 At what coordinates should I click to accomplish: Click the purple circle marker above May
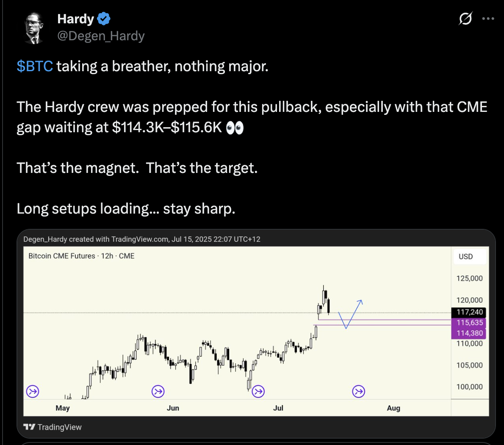(x=33, y=391)
